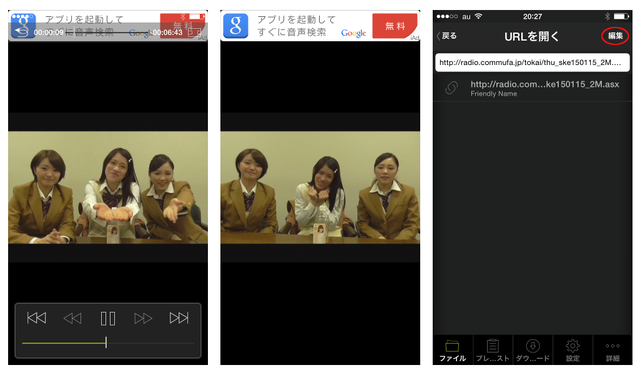Image resolution: width=640 pixels, height=375 pixels.
Task: Switch to the ファイル tab
Action: click(x=452, y=351)
